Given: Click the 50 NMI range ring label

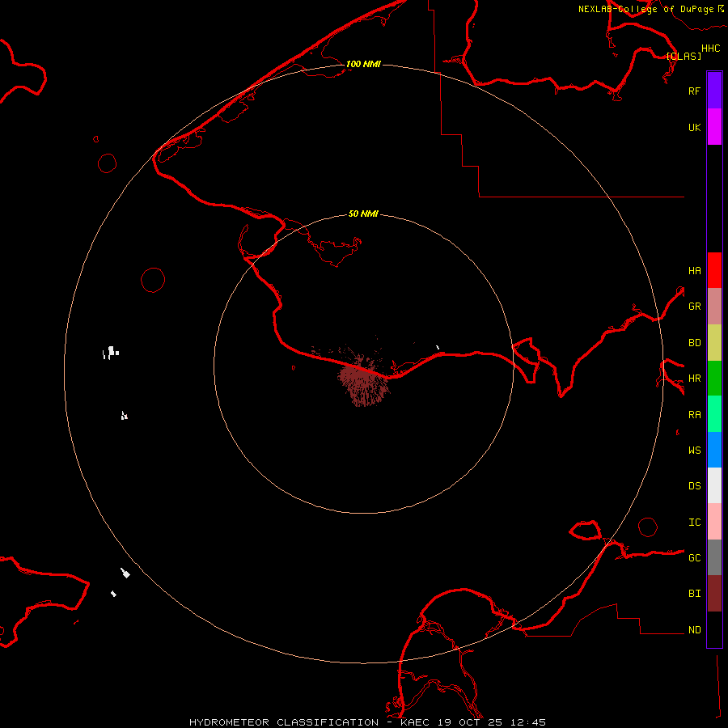Looking at the screenshot, I should (363, 214).
